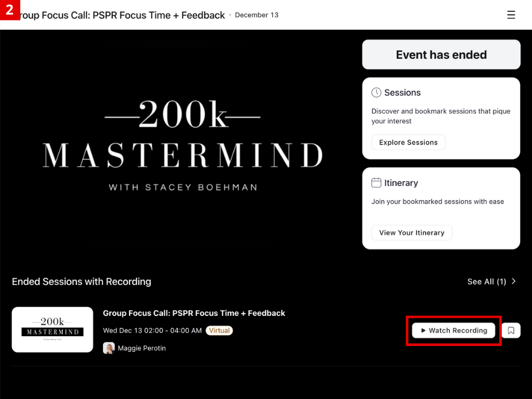The image size is (532, 399).
Task: Click the session time "Wed Dec 13 02:00 - 04:00 AM"
Action: pos(152,330)
